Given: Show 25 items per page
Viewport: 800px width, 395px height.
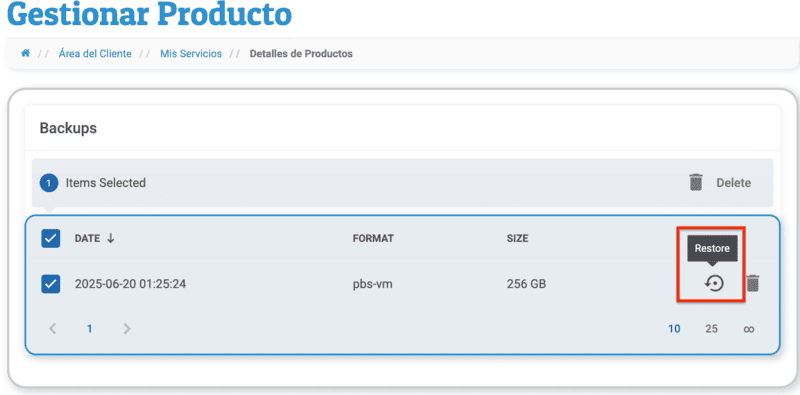Looking at the screenshot, I should click(712, 329).
